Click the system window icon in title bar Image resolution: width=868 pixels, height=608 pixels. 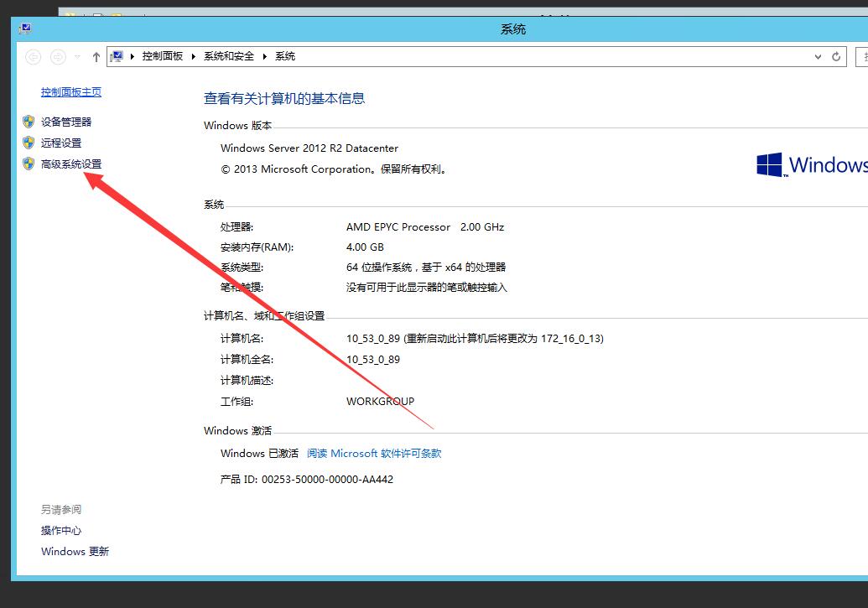point(25,29)
